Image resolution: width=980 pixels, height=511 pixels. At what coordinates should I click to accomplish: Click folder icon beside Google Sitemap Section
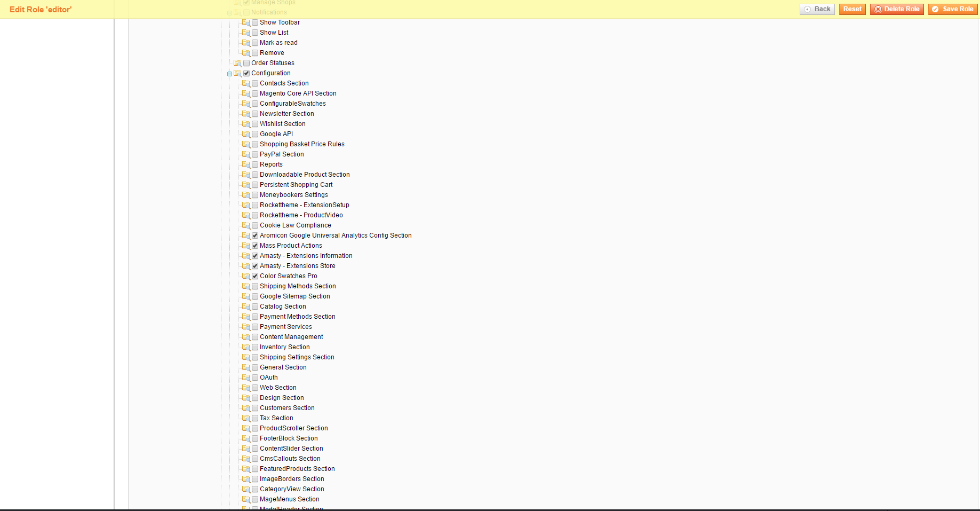[246, 296]
